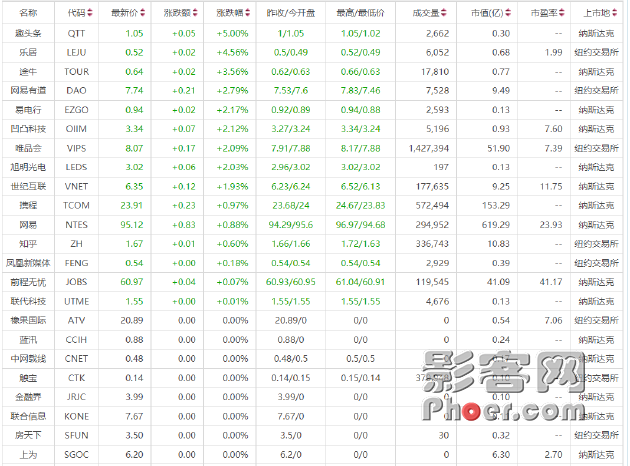Select ticker code OIIM
Viewport: 630px width, 466px height.
point(76,129)
